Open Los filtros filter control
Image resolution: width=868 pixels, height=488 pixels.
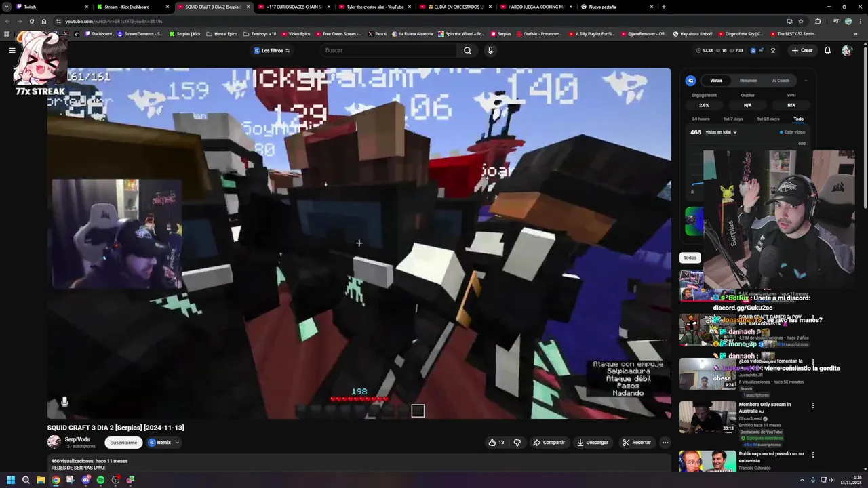[271, 50]
